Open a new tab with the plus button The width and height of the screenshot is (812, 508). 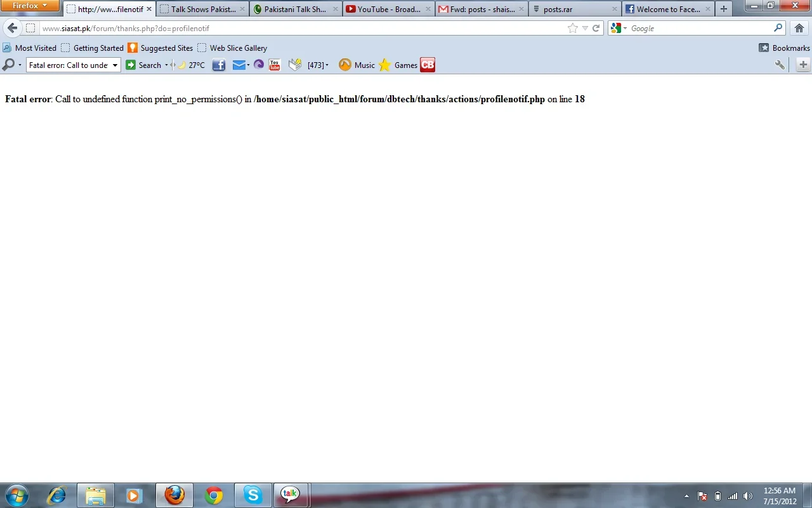coord(724,9)
